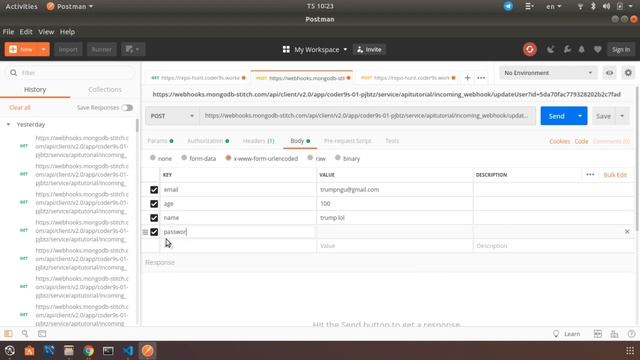The image size is (640, 360).
Task: Open the en language indicator menu
Action: point(553,6)
